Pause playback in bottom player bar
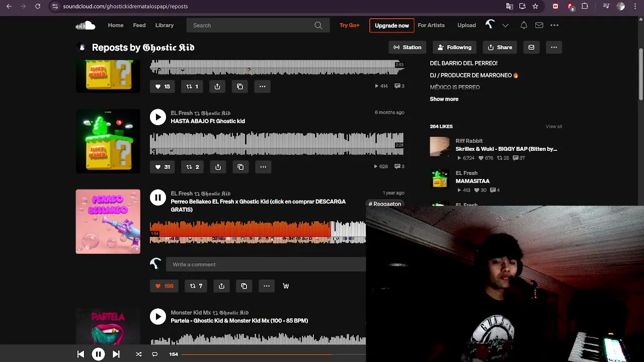The image size is (644, 362). (99, 354)
